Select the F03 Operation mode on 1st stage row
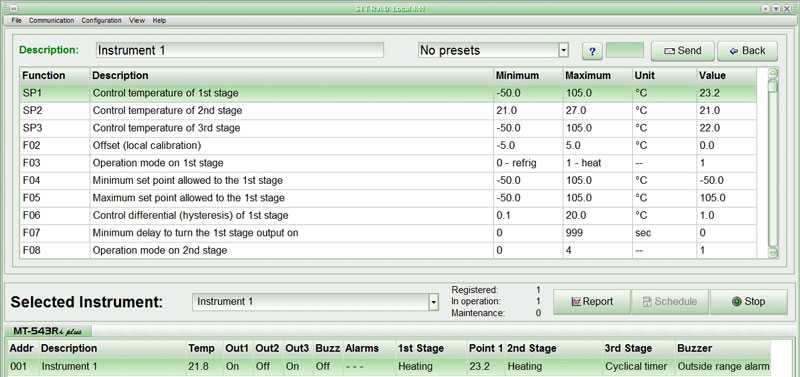 (388, 163)
